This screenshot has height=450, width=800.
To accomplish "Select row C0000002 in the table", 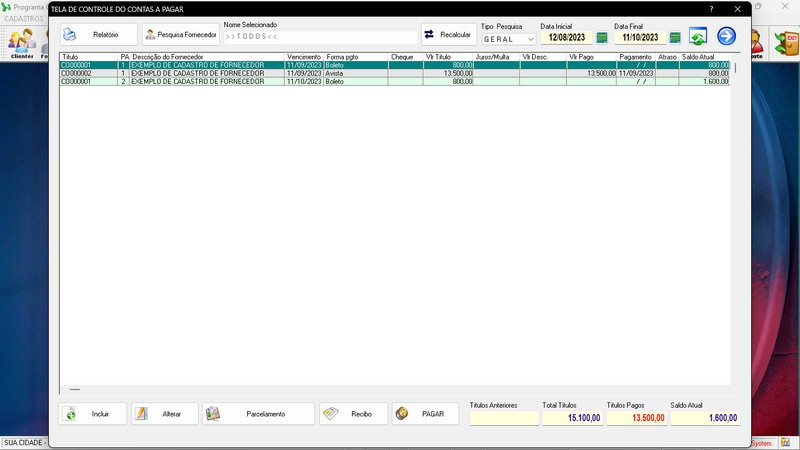I will 394,73.
